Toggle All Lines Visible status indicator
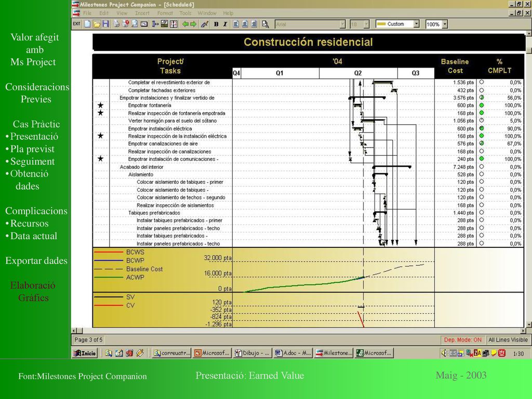 click(508, 340)
